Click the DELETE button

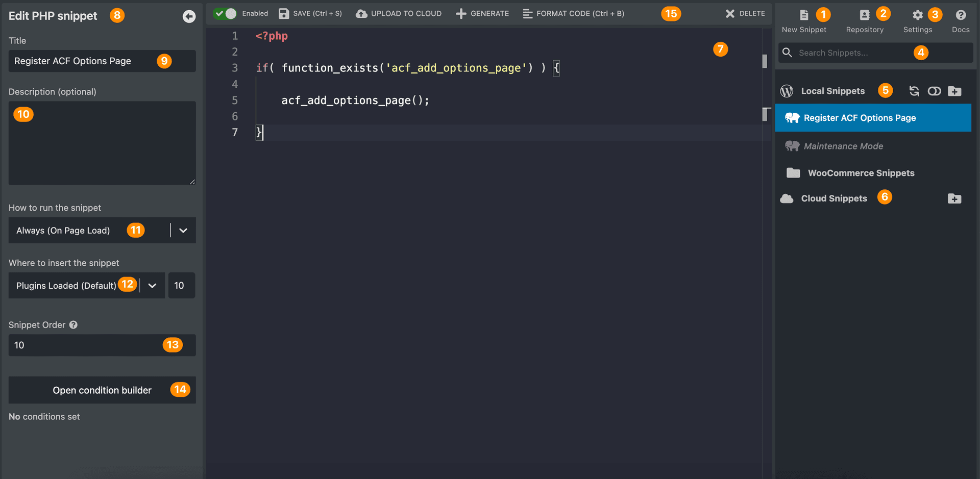(745, 14)
